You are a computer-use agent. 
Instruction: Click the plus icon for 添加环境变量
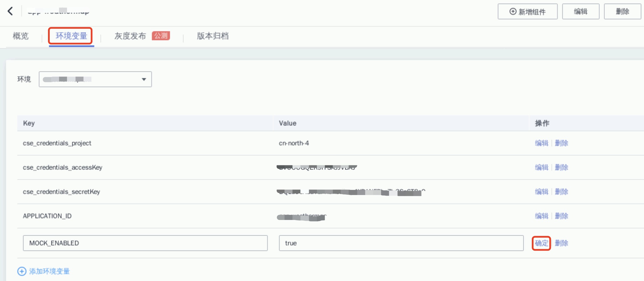pos(22,271)
